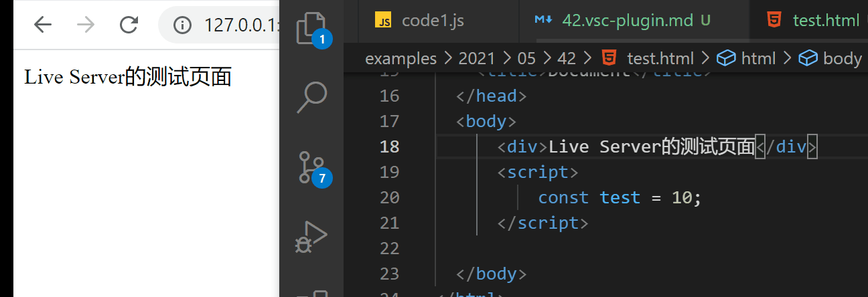Click the closing </div> tag on line 18
Image resolution: width=868 pixels, height=297 pixels.
(786, 147)
